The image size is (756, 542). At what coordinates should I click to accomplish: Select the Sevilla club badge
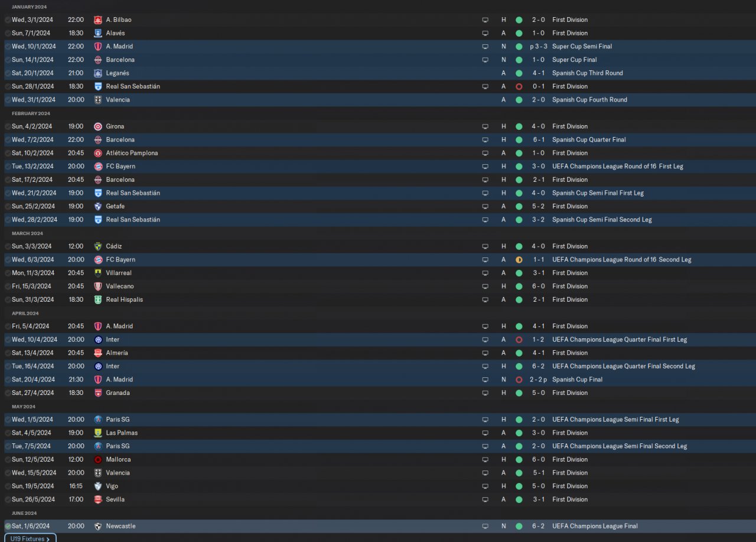coord(98,499)
